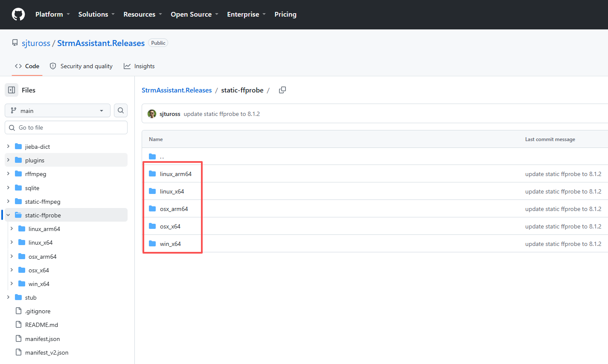This screenshot has width=608, height=364.
Task: Open win_x64 folder in file list
Action: click(170, 244)
